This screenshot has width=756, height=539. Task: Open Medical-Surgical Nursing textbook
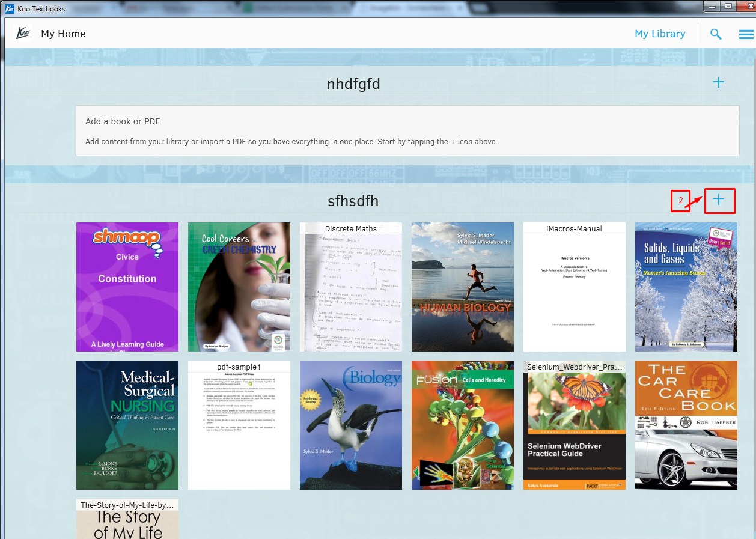pyautogui.click(x=127, y=425)
